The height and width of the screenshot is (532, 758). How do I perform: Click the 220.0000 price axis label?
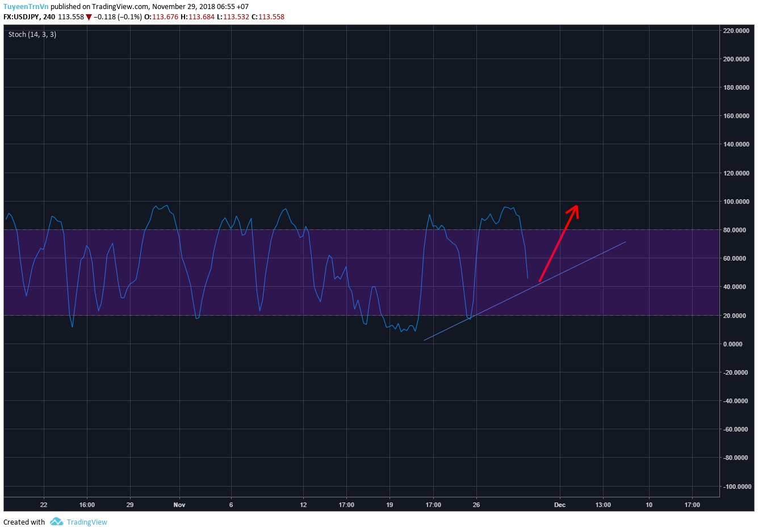pyautogui.click(x=736, y=31)
